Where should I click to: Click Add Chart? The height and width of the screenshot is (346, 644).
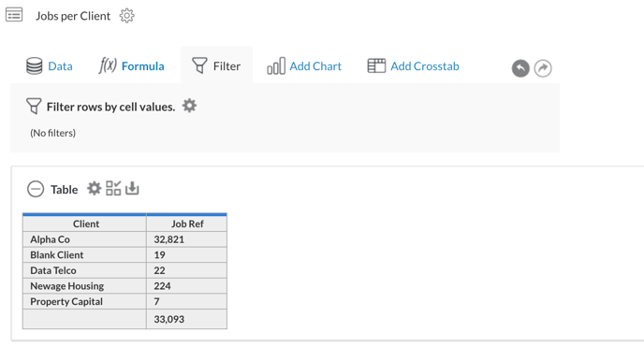(x=304, y=66)
